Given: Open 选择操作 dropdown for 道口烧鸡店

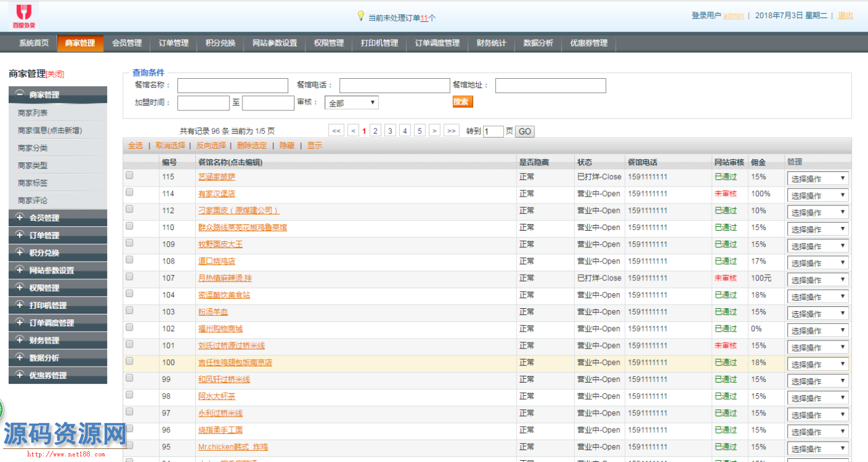Looking at the screenshot, I should tap(818, 263).
